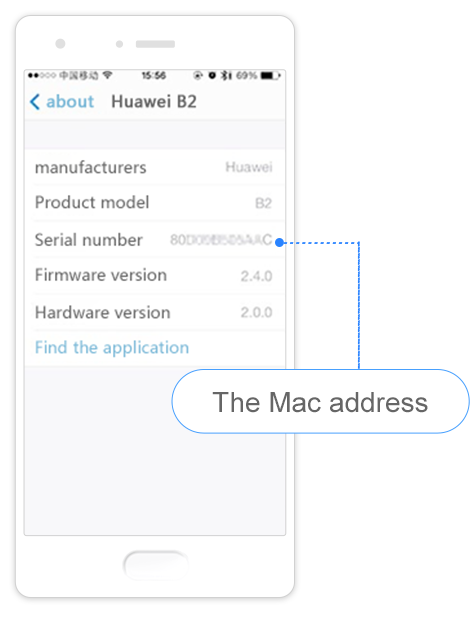Tap the alarm clock status icon
471x620 pixels.
pyautogui.click(x=212, y=75)
